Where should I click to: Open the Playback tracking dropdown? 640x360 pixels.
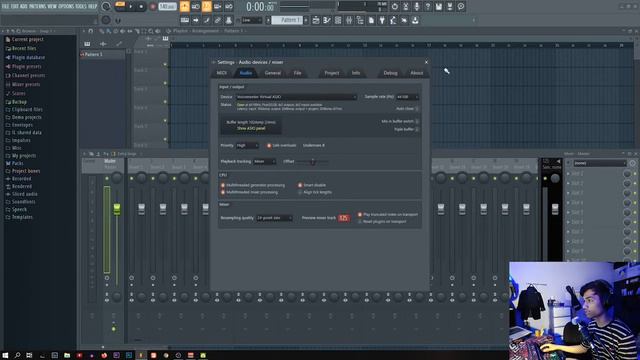pos(264,162)
